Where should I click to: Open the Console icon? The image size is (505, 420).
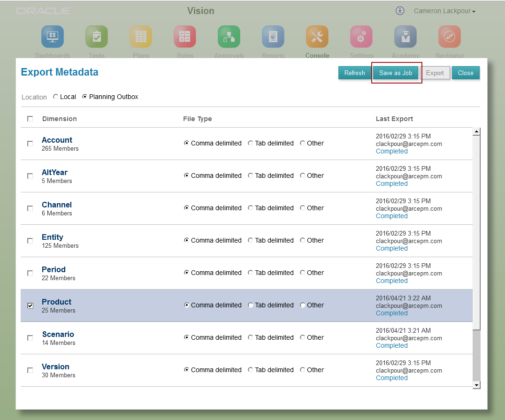click(317, 37)
